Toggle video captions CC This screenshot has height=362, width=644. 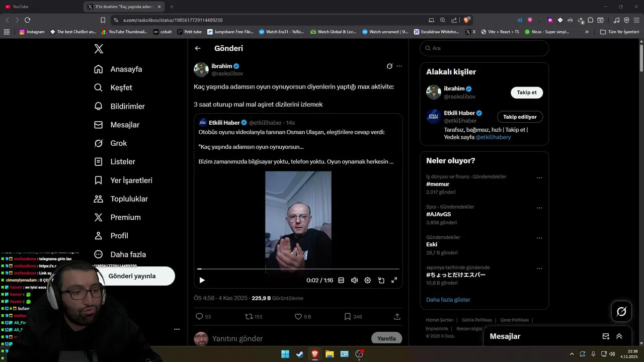point(341,280)
